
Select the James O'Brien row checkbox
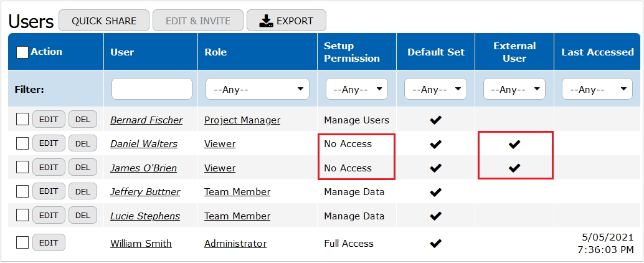pyautogui.click(x=22, y=167)
